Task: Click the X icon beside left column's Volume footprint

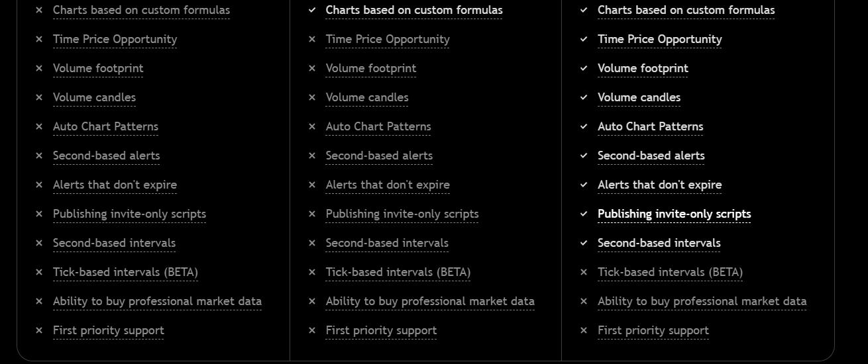Action: click(x=39, y=68)
